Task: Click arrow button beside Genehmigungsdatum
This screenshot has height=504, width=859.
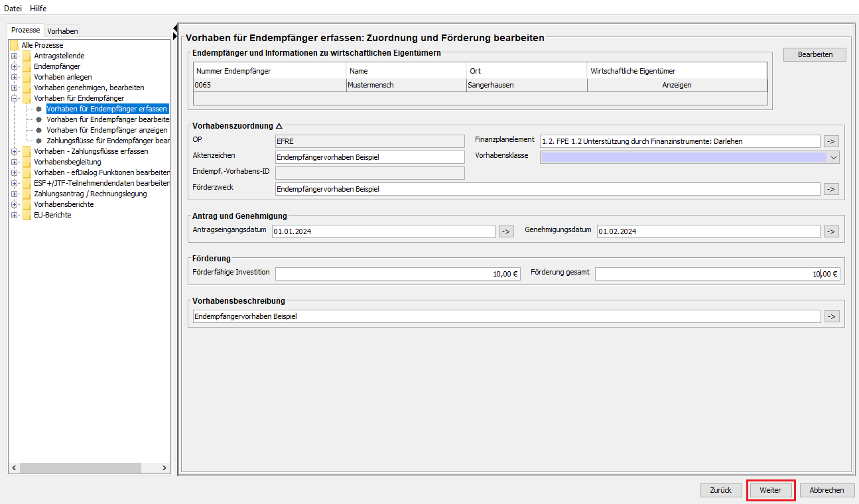Action: pyautogui.click(x=831, y=231)
